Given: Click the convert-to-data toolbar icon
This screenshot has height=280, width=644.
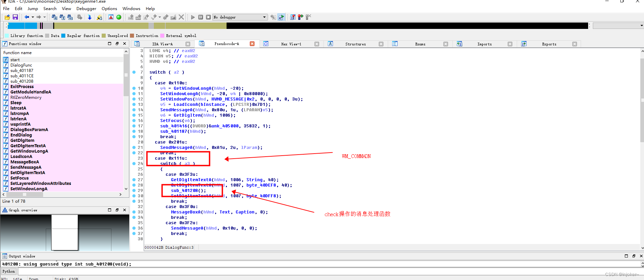Looking at the screenshot, I should pos(138,17).
